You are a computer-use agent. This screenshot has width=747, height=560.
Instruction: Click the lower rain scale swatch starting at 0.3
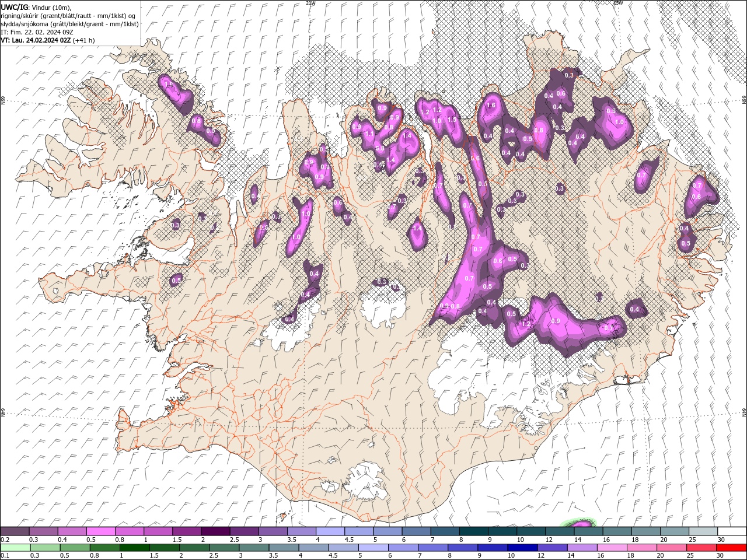point(45,548)
